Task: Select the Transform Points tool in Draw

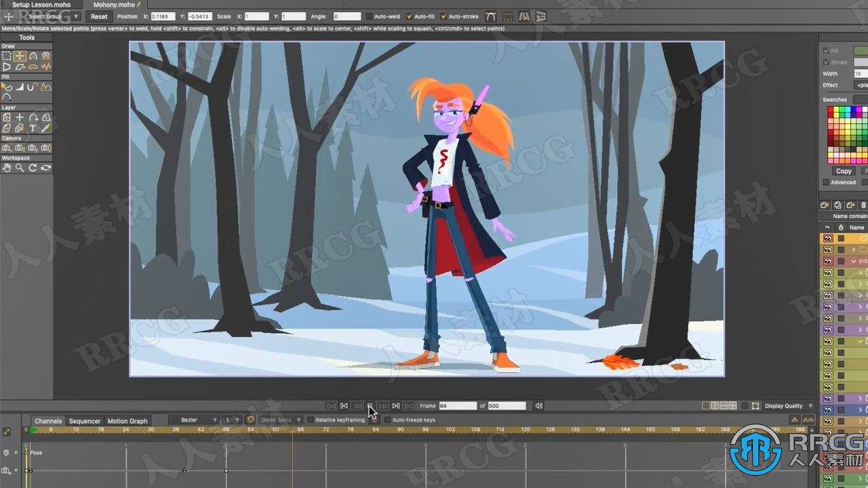Action: [x=20, y=56]
